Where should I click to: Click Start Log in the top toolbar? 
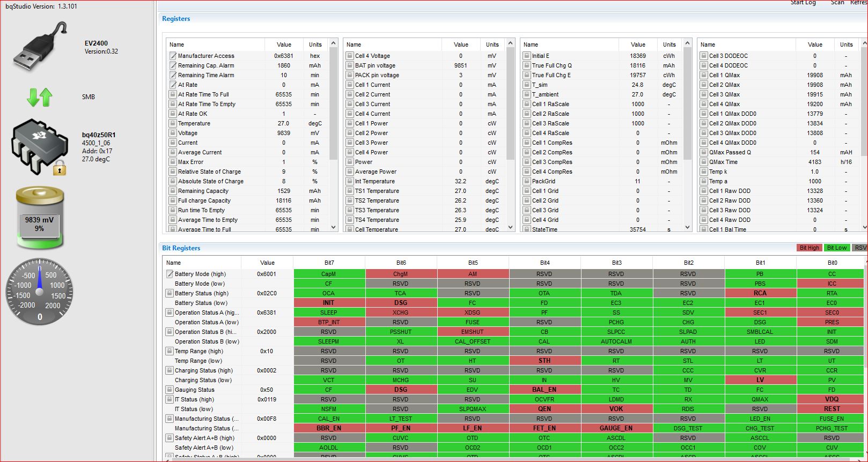pyautogui.click(x=803, y=3)
